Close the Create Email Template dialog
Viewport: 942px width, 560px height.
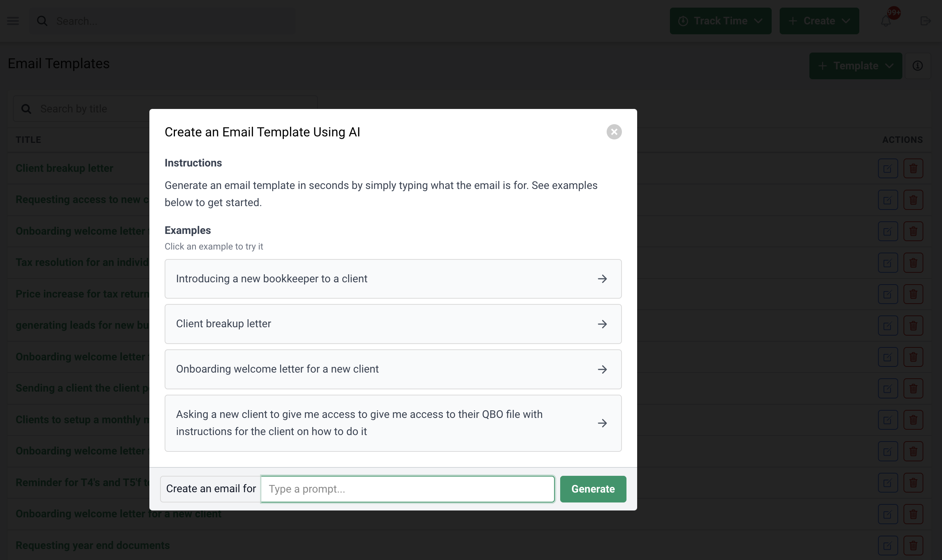click(614, 132)
